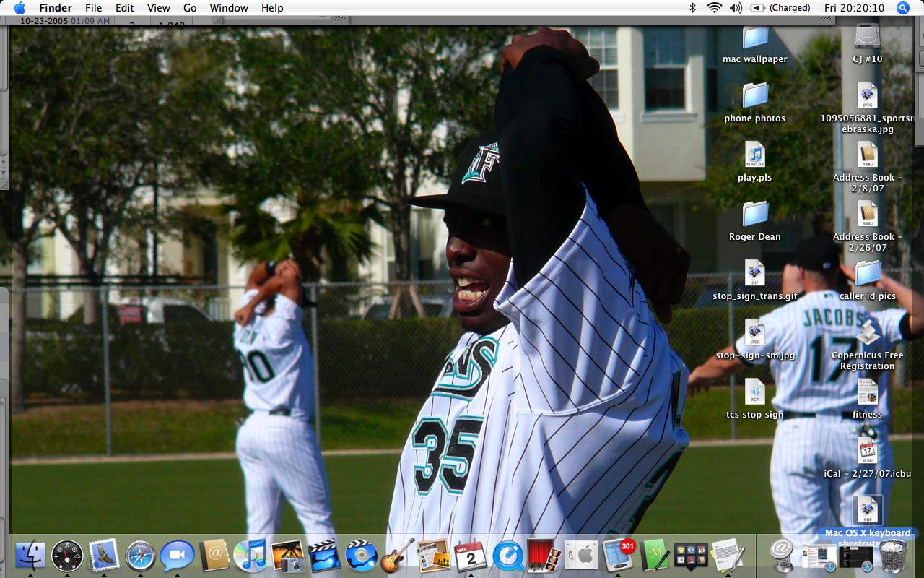Open the View menu
This screenshot has width=924, height=578.
coord(159,8)
